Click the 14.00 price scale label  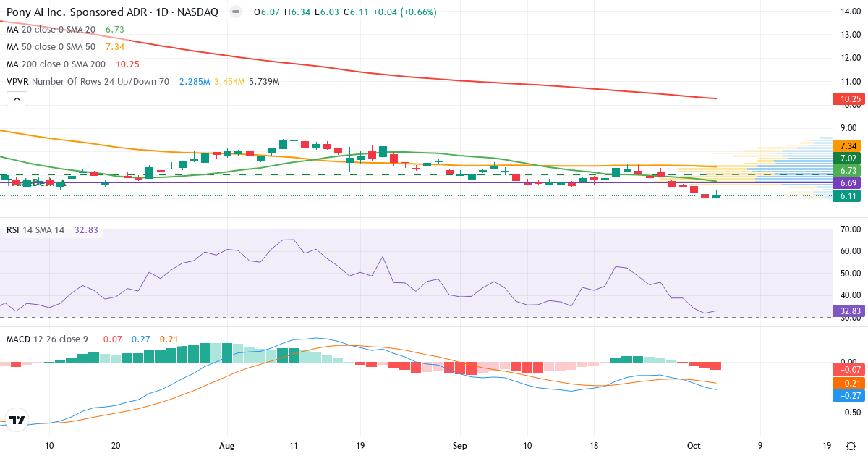pos(849,11)
